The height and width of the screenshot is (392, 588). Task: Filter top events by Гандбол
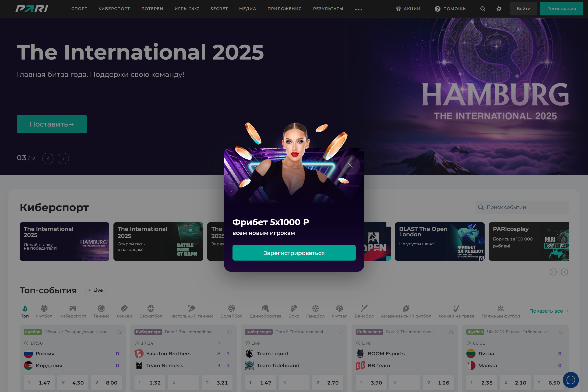tap(315, 311)
